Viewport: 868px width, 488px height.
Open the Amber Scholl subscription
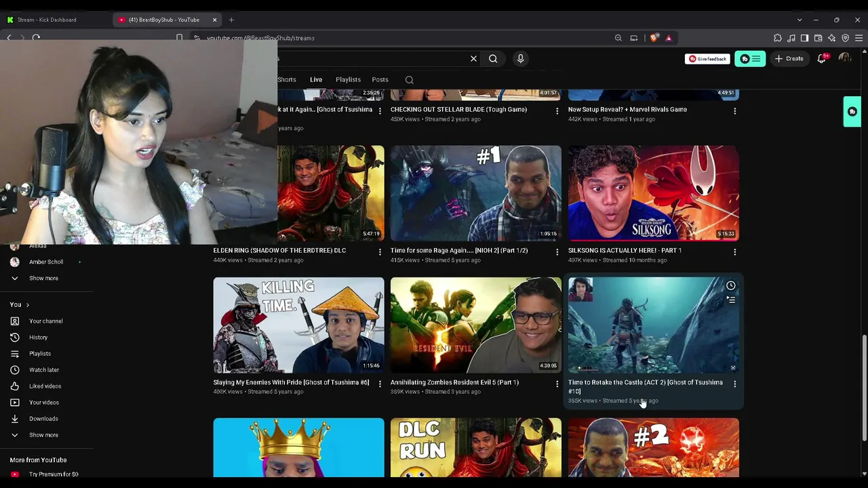coord(46,262)
